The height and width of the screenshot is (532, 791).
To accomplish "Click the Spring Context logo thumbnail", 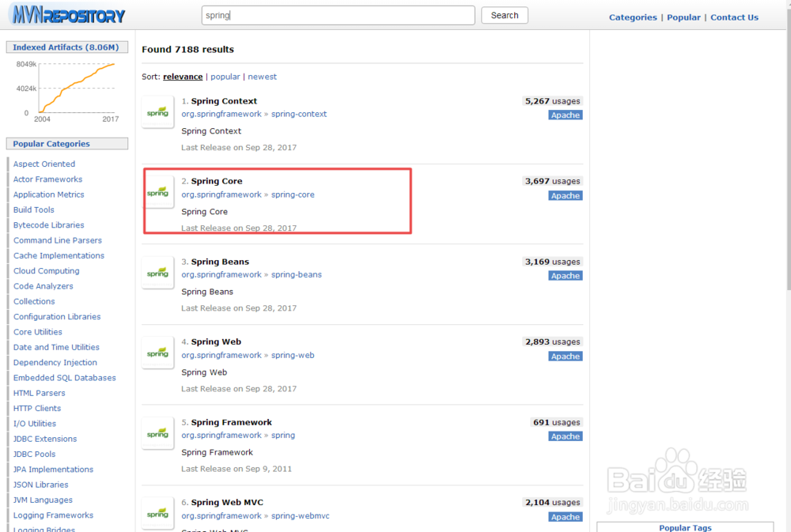I will point(158,112).
